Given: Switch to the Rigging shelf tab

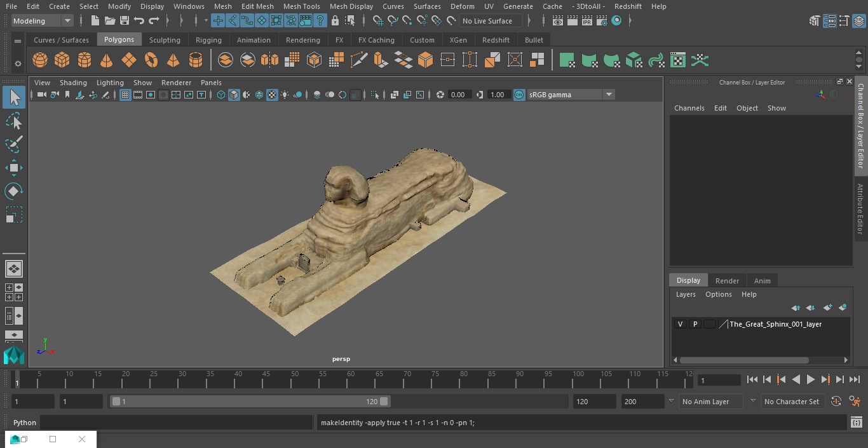Looking at the screenshot, I should tap(208, 40).
